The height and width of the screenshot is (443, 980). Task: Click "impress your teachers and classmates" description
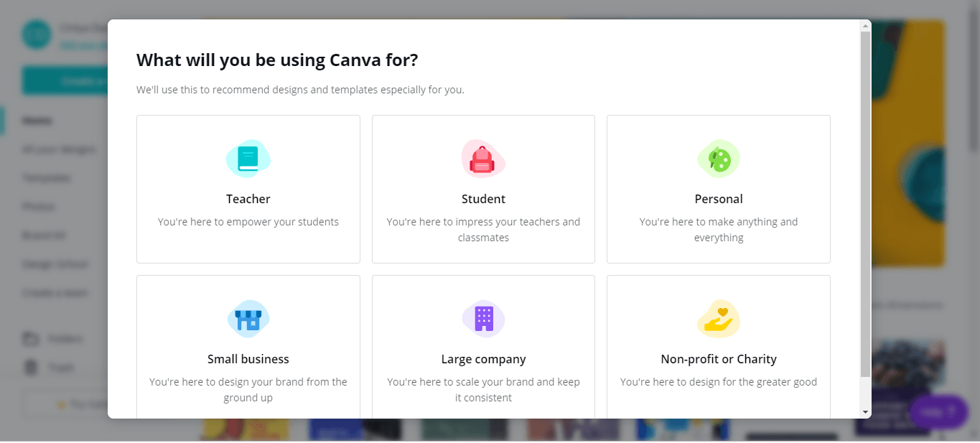click(x=483, y=230)
